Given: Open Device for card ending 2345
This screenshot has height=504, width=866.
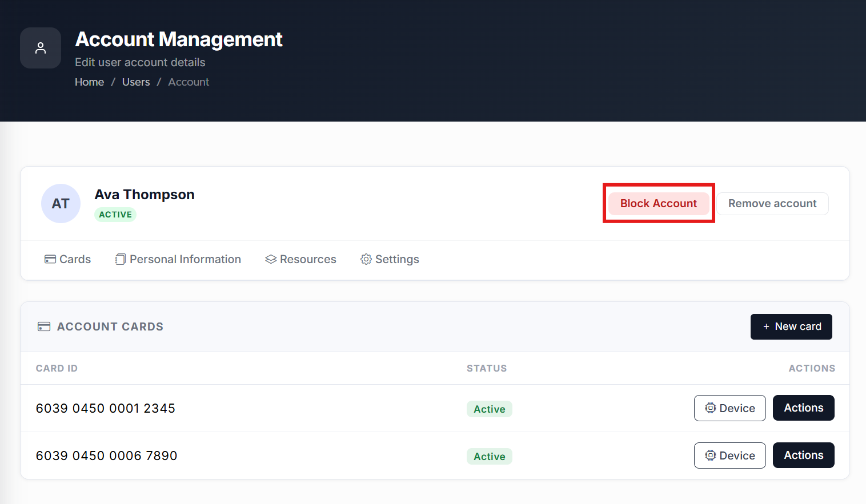Looking at the screenshot, I should [730, 408].
